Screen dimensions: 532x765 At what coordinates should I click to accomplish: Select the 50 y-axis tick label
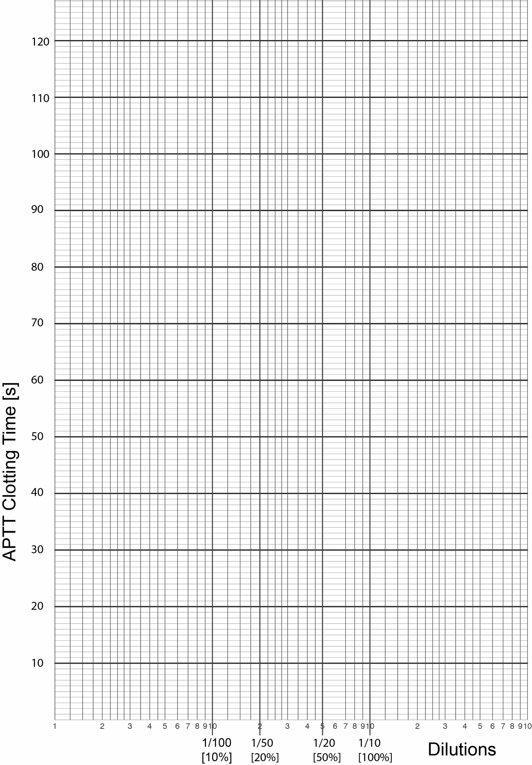pos(37,437)
